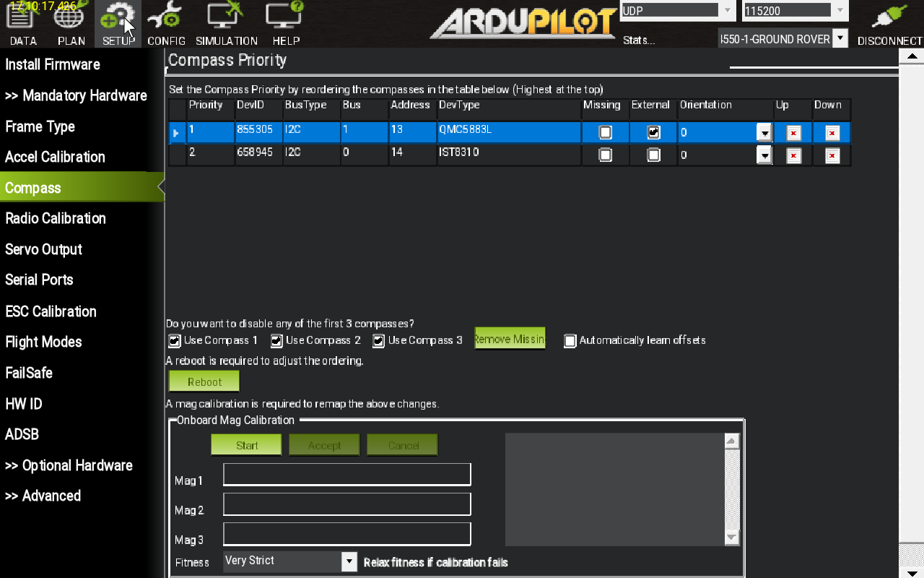Screen dimensions: 924x578
Task: Enable Automatically learn offsets checkbox
Action: tap(570, 341)
